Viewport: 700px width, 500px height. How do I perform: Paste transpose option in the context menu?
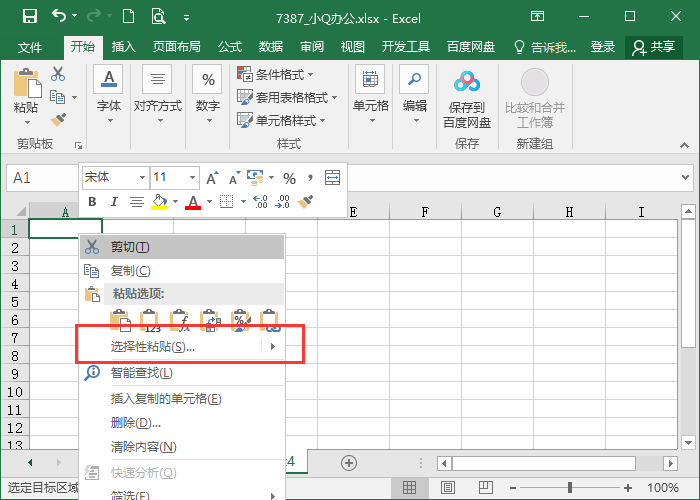pyautogui.click(x=210, y=321)
